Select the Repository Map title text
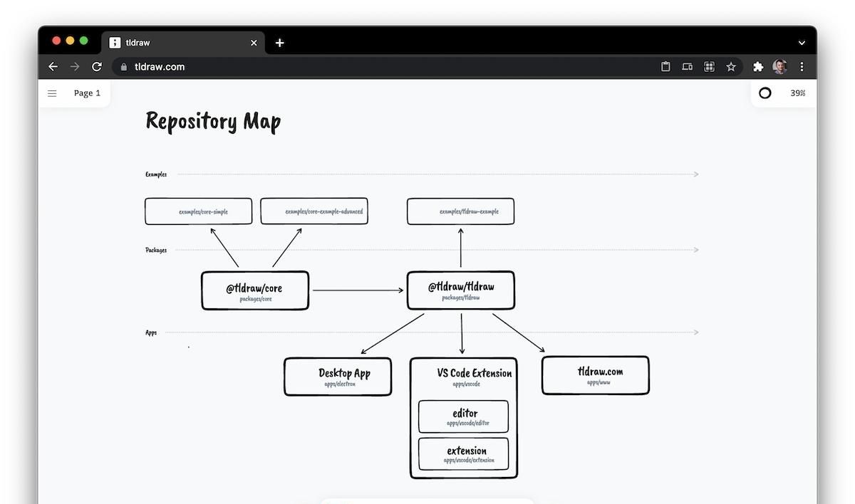 click(213, 122)
